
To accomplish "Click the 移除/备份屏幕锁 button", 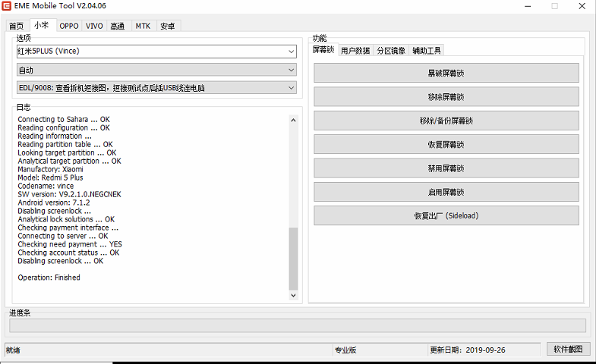I will 446,121.
